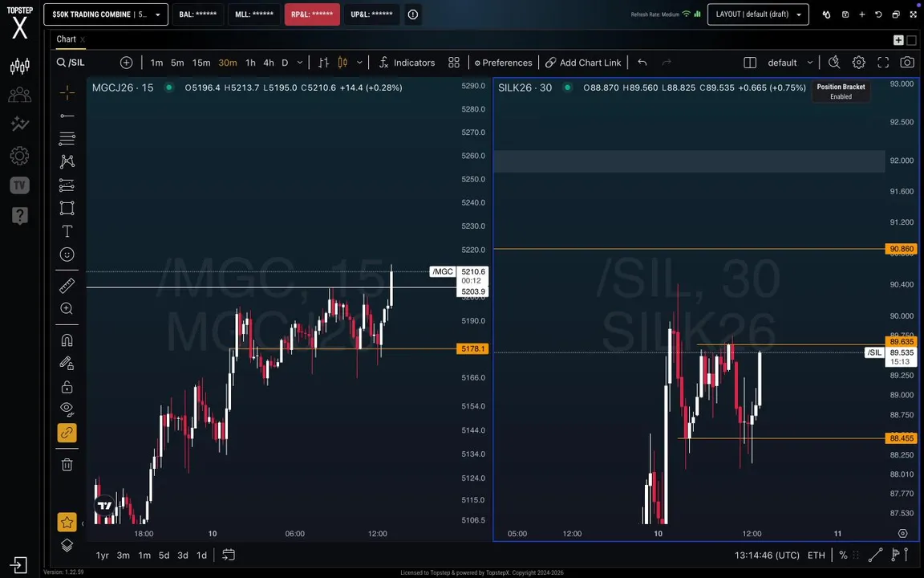Screen dimensions: 924x578
Task: Select the 1h timeframe
Action: (x=250, y=63)
